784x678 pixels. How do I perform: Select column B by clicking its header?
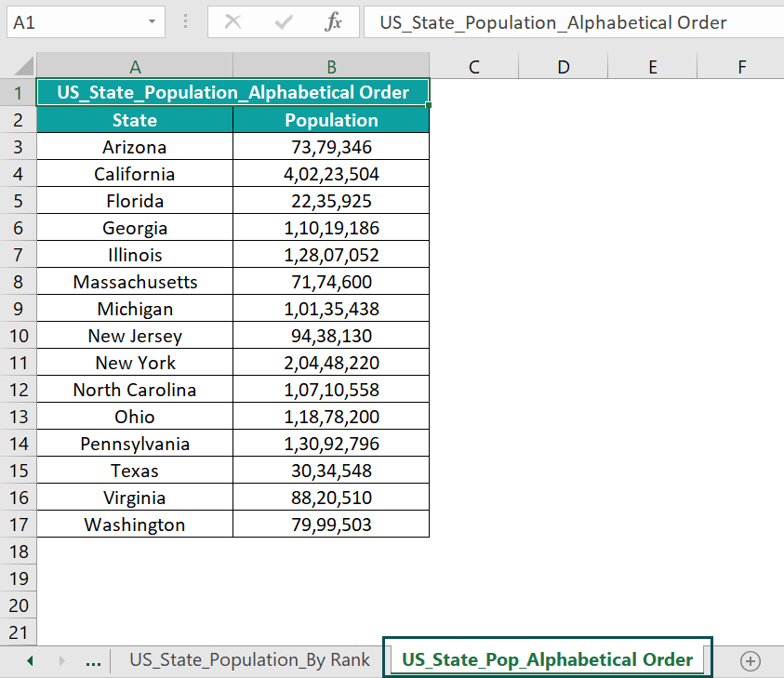[x=331, y=66]
